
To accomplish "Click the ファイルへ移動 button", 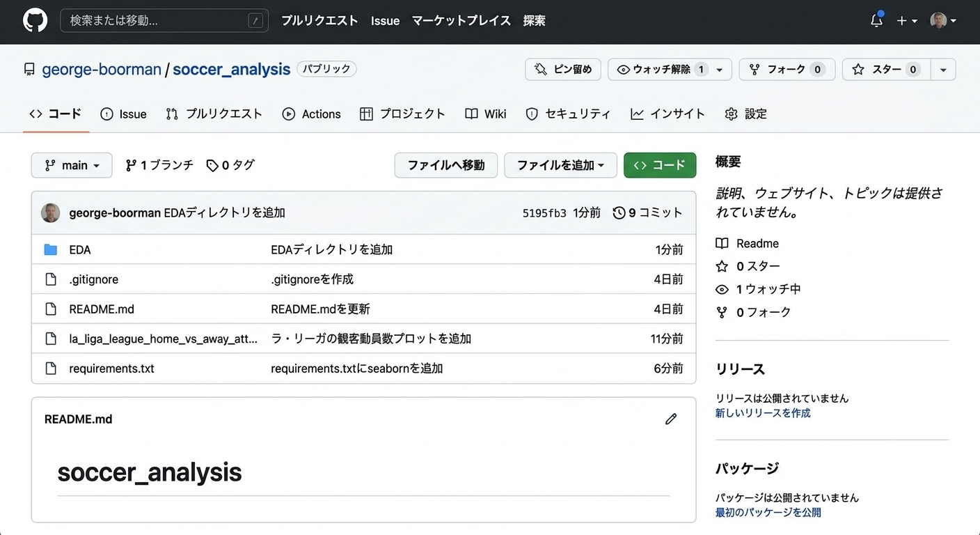I will pyautogui.click(x=446, y=165).
